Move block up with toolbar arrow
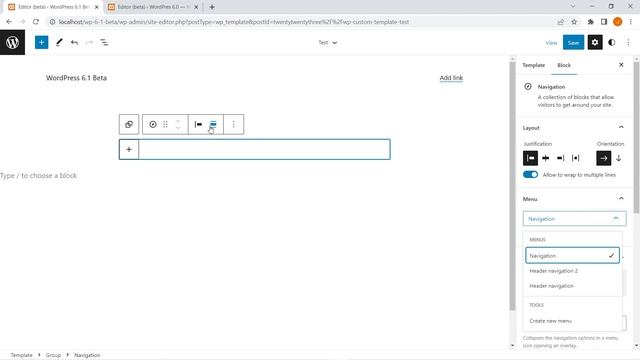Screen dimensions: 640x360 (x=178, y=121)
